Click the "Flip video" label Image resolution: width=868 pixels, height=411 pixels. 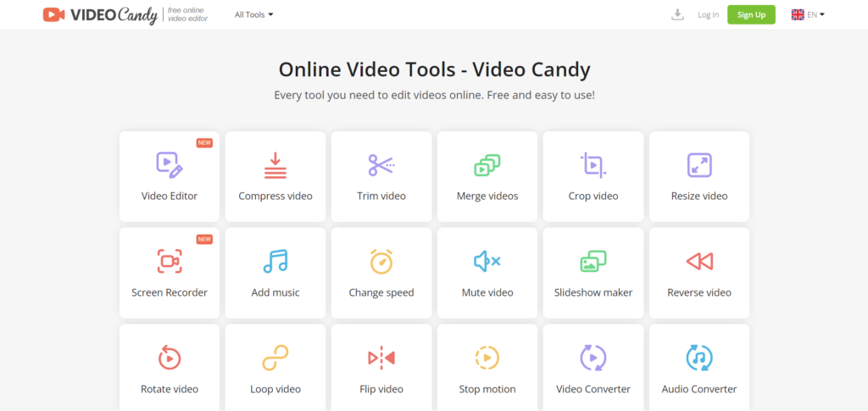(x=381, y=389)
